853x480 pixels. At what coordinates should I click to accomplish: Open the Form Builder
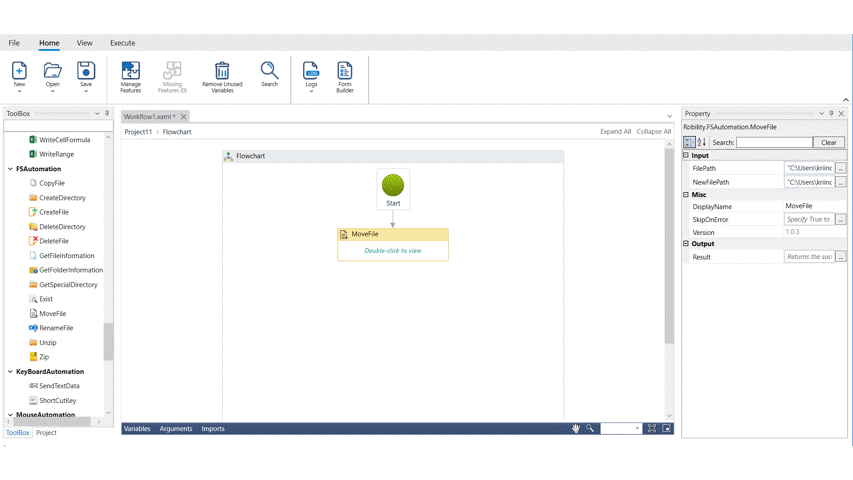point(344,71)
